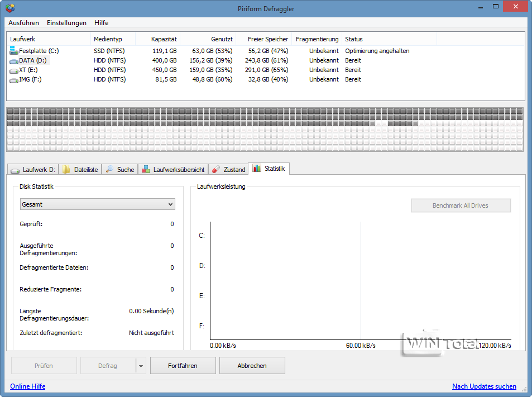Click the 156,2 GB (39%) used cell

(211, 60)
